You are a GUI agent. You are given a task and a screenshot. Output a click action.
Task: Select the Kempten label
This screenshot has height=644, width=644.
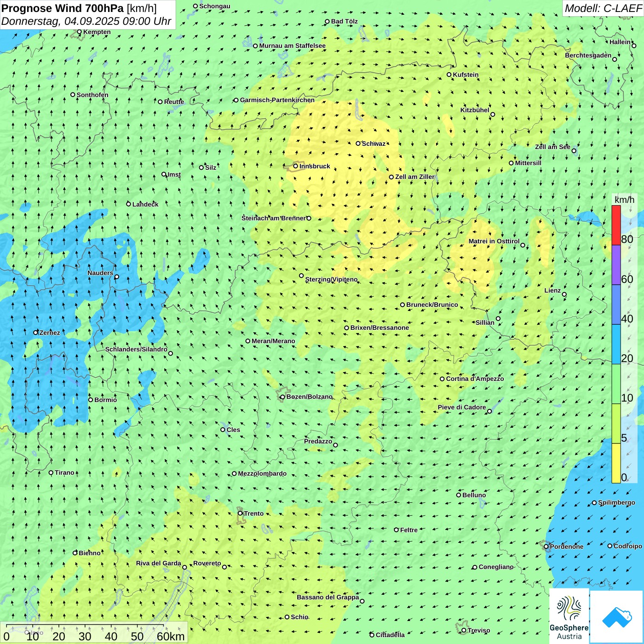(x=97, y=32)
